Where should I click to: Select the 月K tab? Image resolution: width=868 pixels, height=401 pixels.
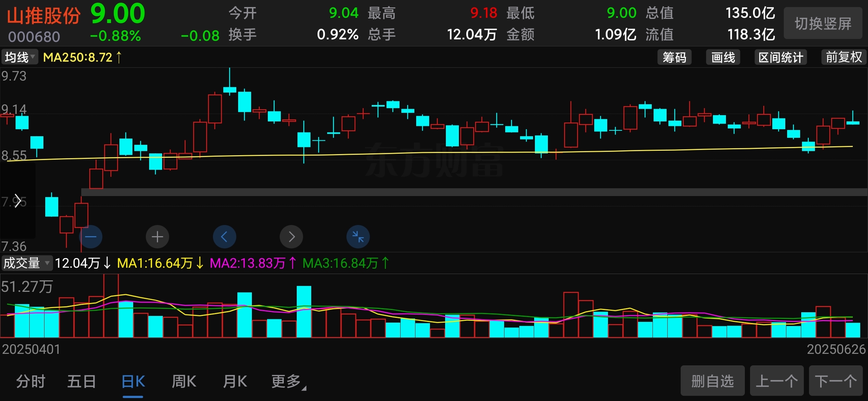tap(235, 381)
